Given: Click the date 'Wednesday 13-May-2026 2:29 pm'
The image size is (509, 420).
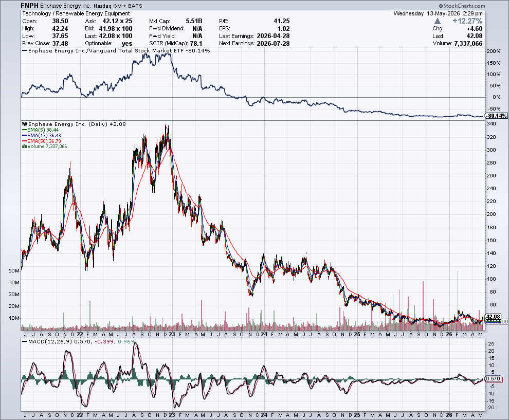Looking at the screenshot, I should click(438, 14).
